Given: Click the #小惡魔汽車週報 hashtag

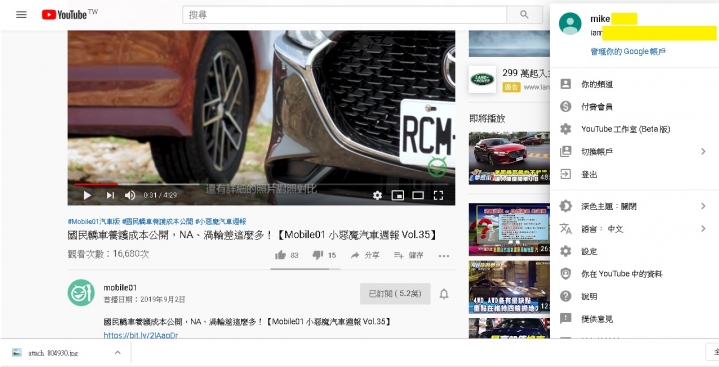Looking at the screenshot, I should [x=221, y=222].
